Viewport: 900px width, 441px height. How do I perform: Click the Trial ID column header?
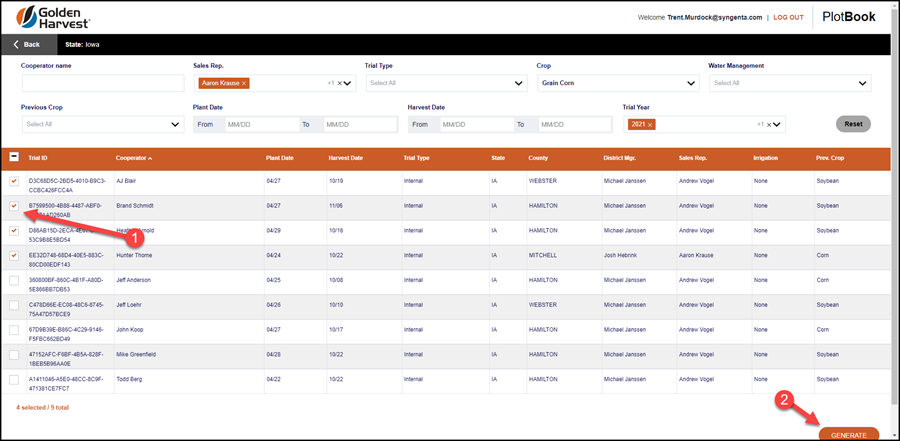coord(38,158)
